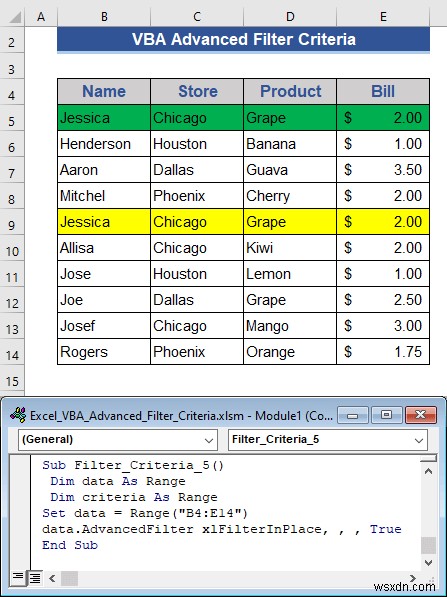Select the yellow 'Jessica' cell in row 9
This screenshot has width=447, height=597.
click(104, 222)
